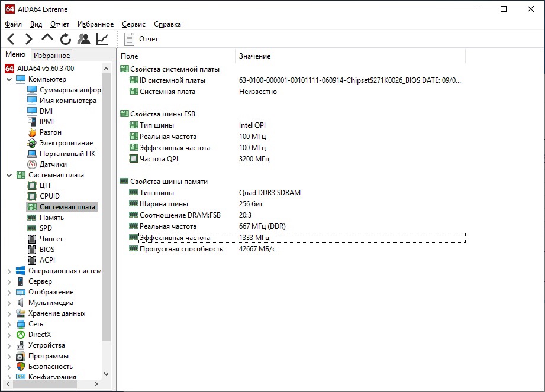Switch to the Избранное tab in sidebar
This screenshot has height=392, width=545.
pyautogui.click(x=52, y=56)
